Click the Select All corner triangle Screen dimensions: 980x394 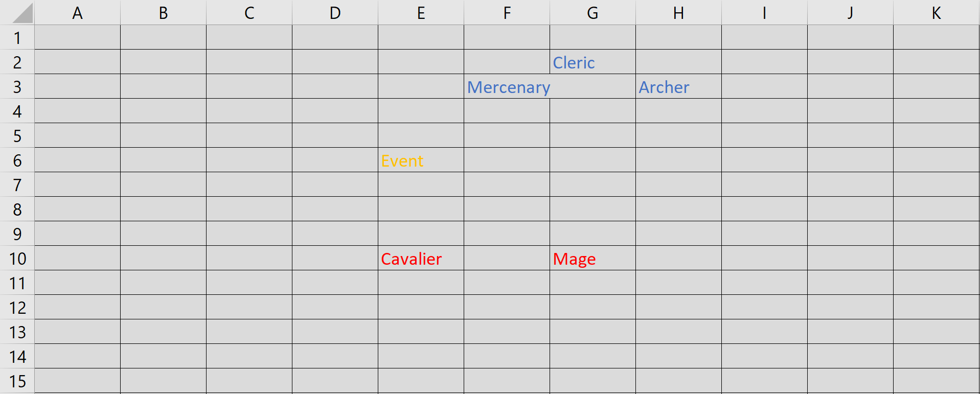coord(22,13)
